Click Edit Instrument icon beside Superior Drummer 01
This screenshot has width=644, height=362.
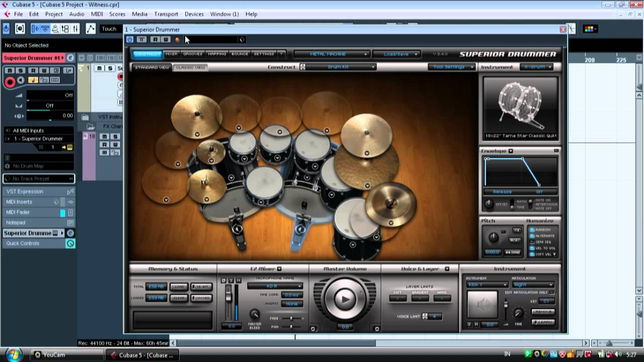click(x=70, y=58)
